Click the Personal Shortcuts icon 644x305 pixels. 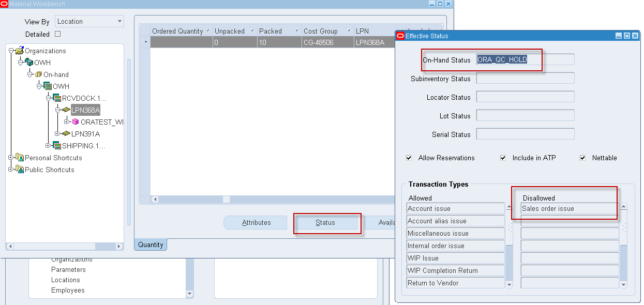pos(19,158)
